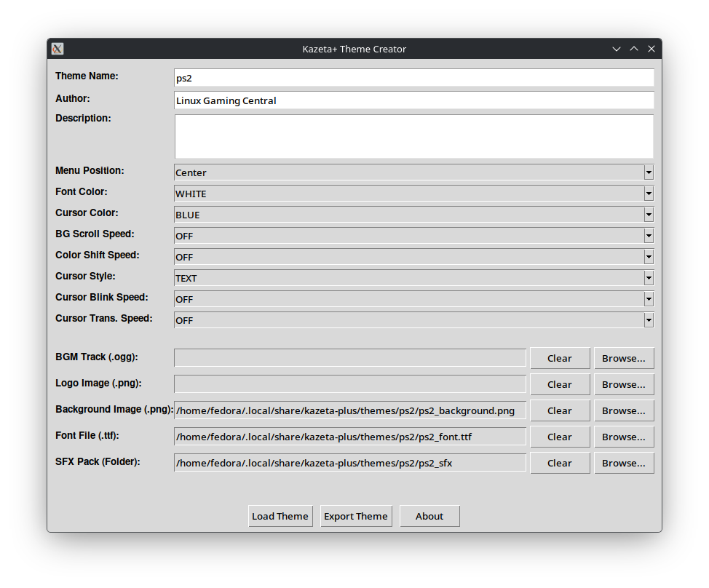
Task: Clear the Font File path
Action: [560, 437]
